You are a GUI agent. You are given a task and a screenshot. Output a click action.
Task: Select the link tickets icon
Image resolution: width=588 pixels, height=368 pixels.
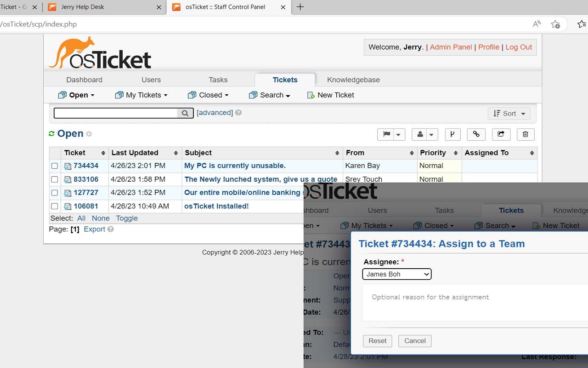[x=476, y=134]
